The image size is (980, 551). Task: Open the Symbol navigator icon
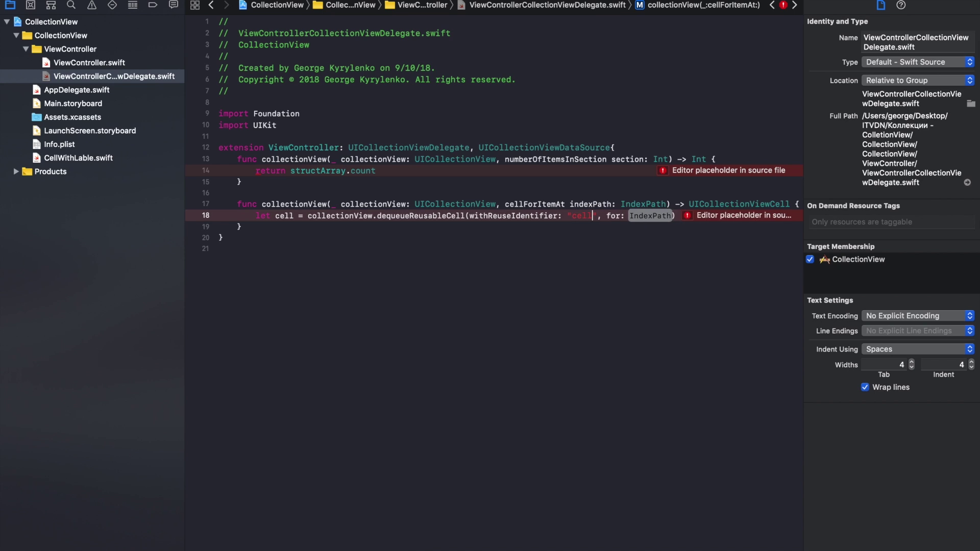pos(51,5)
